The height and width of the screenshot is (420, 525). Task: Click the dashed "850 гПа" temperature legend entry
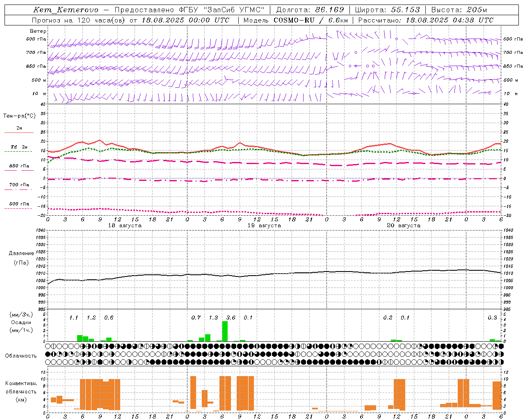[x=19, y=166]
